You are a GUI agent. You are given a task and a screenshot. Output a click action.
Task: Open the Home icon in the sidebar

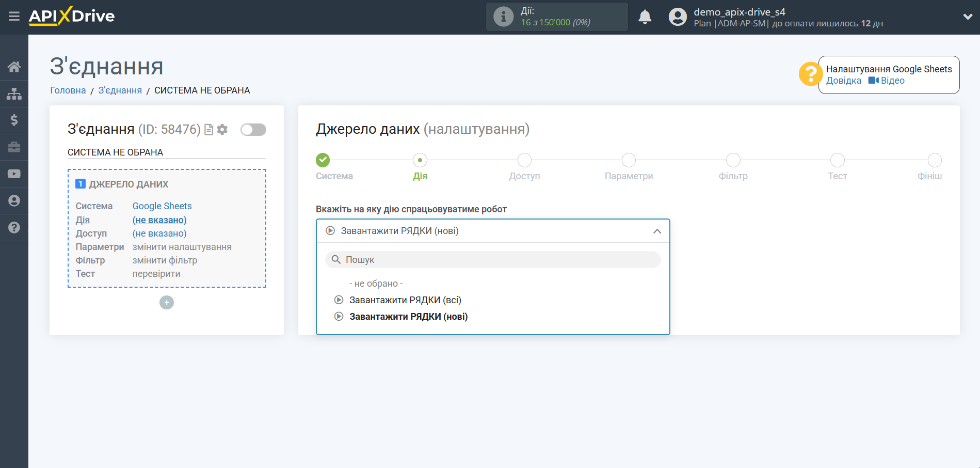pyautogui.click(x=14, y=66)
